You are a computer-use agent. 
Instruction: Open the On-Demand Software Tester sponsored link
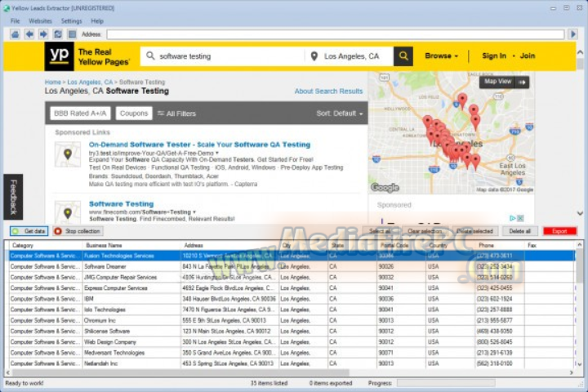point(199,145)
